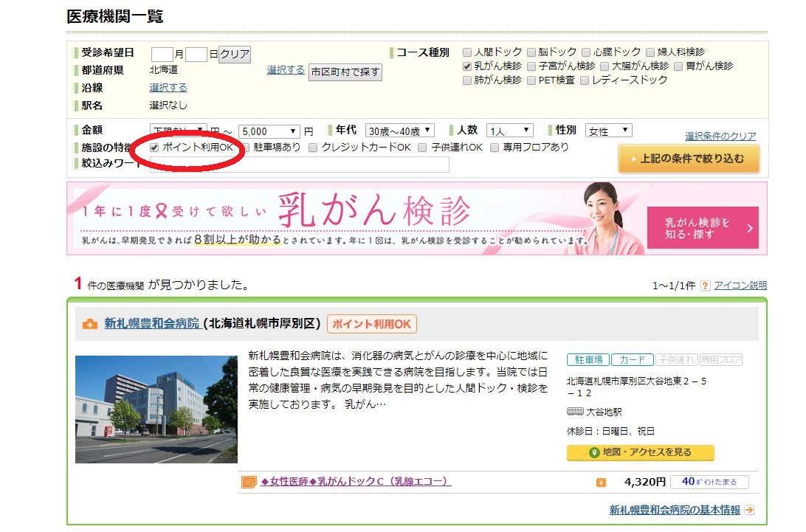The width and height of the screenshot is (806, 532).
Task: Click the カード facility badge
Action: [x=632, y=360]
